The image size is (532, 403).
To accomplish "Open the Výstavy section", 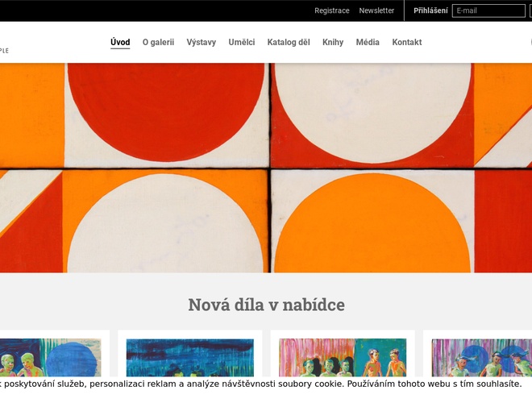I will (202, 43).
